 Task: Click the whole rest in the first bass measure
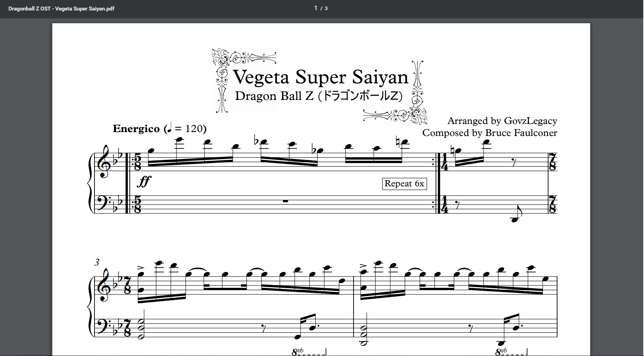click(285, 201)
